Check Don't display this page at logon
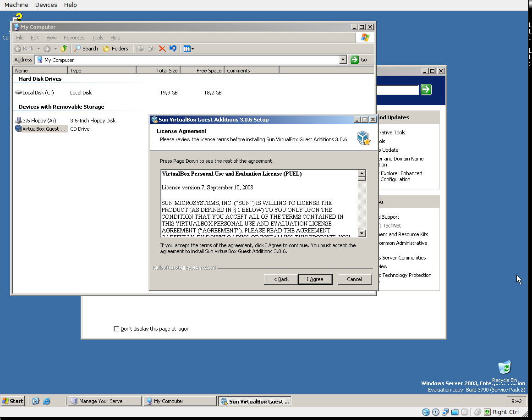532x420 pixels. (116, 329)
